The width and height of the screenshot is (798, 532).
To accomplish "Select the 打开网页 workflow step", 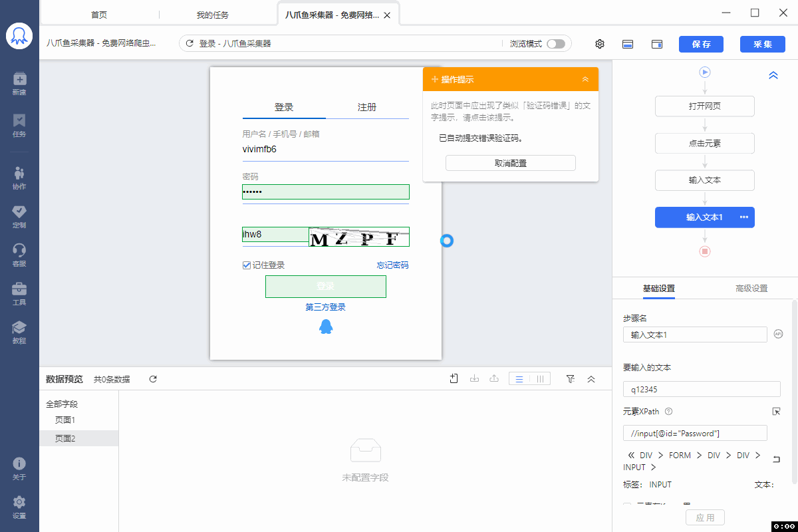I will [x=705, y=106].
